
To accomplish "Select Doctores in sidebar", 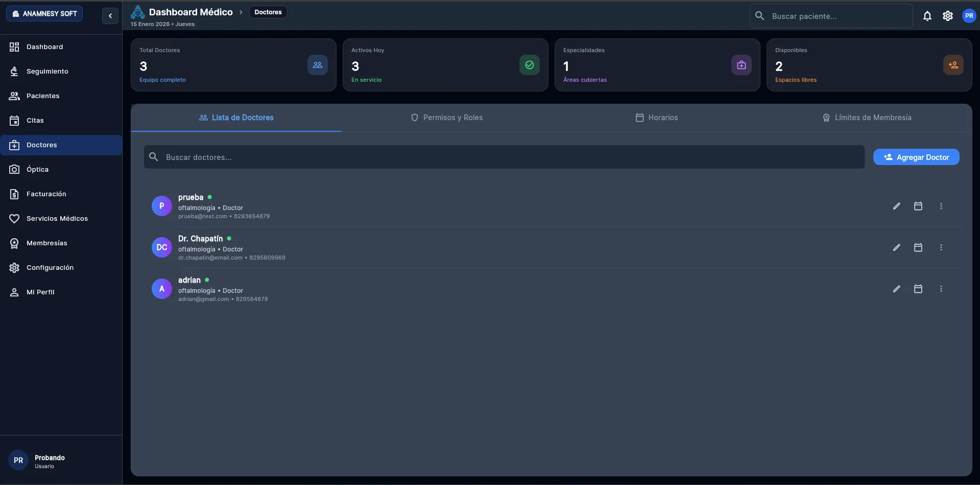I will click(61, 145).
